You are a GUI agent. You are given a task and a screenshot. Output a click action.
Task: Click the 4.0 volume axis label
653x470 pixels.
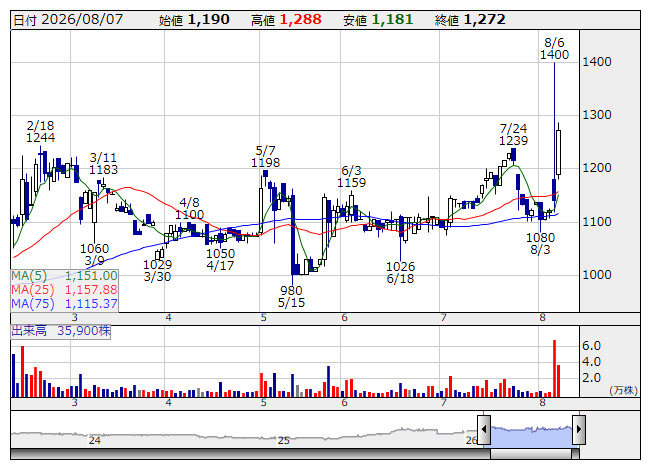(591, 362)
